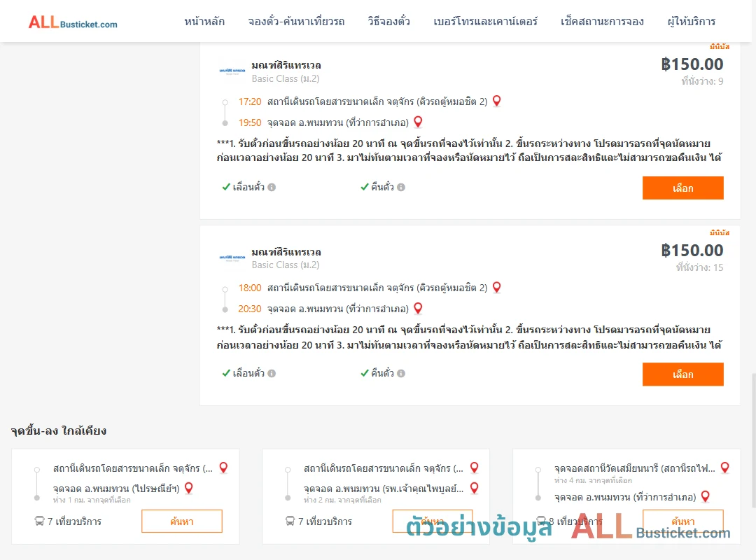
Task: Click destination pin in วัดเสมียนนารี card
Action: pyautogui.click(x=706, y=496)
